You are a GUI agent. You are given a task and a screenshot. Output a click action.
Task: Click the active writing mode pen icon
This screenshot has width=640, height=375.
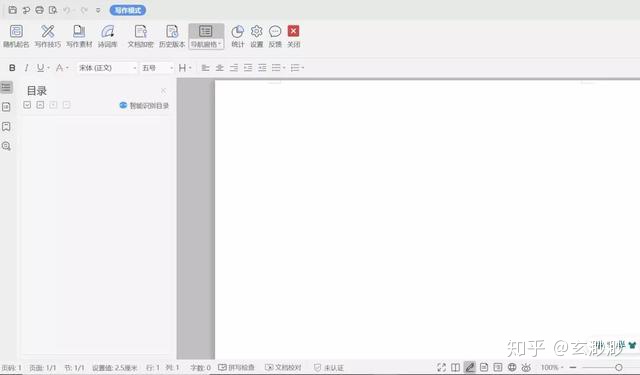click(470, 367)
